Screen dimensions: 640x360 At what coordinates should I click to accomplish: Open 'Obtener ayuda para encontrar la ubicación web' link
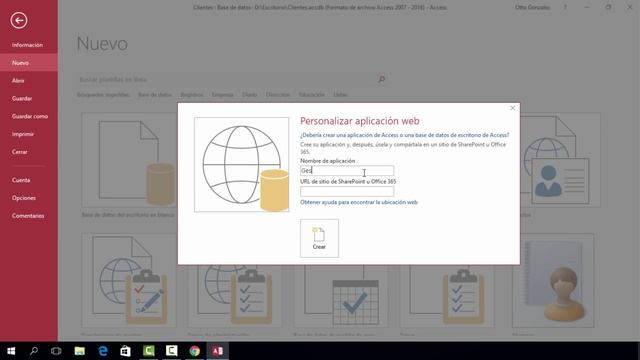(359, 202)
